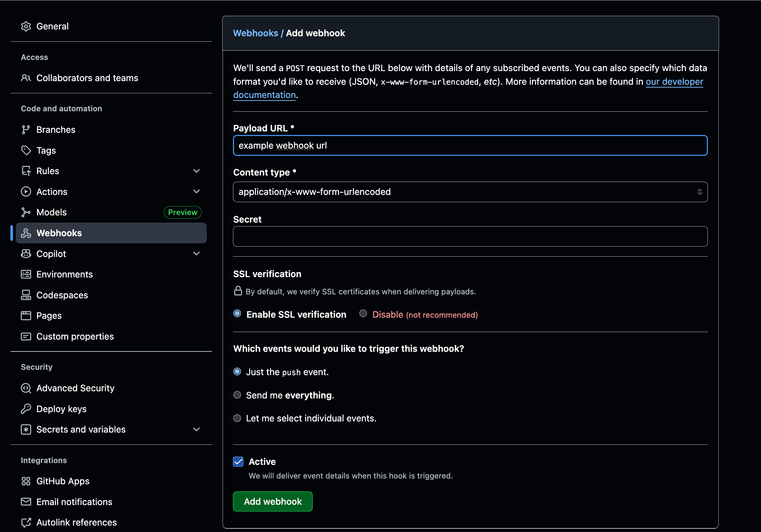Click the Webhooks icon in sidebar
This screenshot has height=532, width=761.
(x=26, y=233)
